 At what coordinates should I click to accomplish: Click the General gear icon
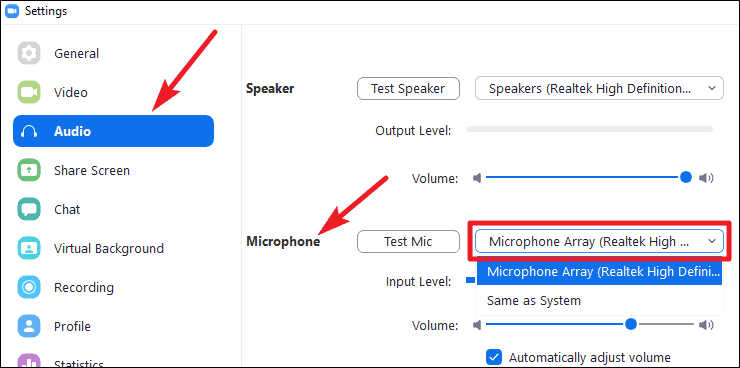(29, 53)
